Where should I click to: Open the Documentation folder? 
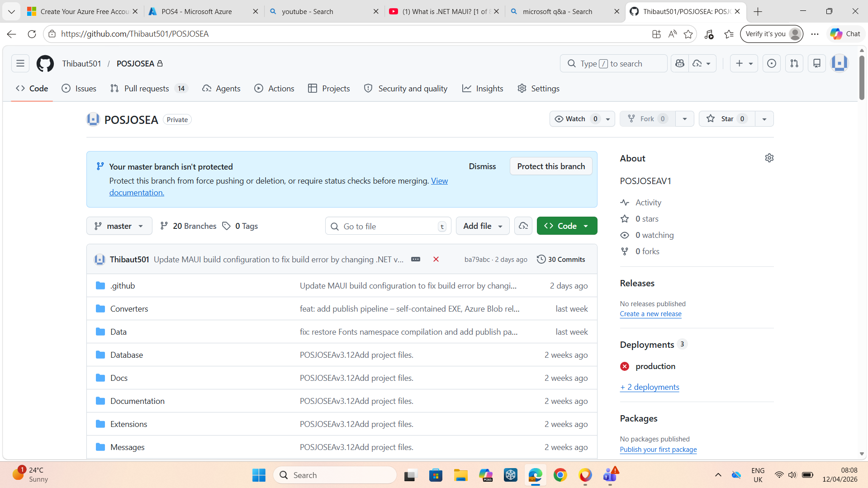click(138, 401)
